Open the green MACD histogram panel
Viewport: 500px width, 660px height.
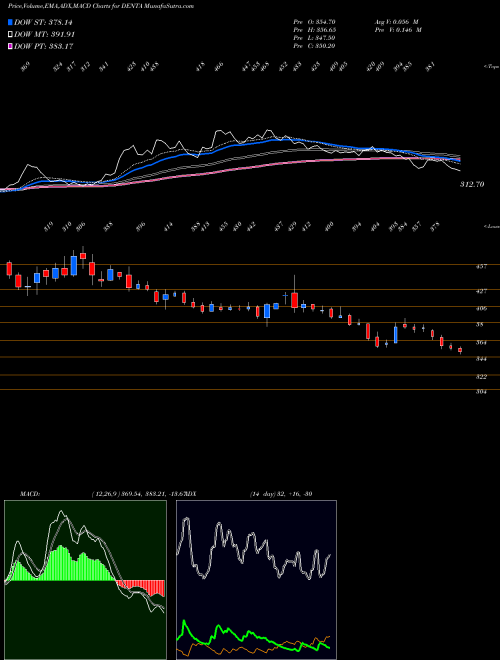(x=85, y=580)
